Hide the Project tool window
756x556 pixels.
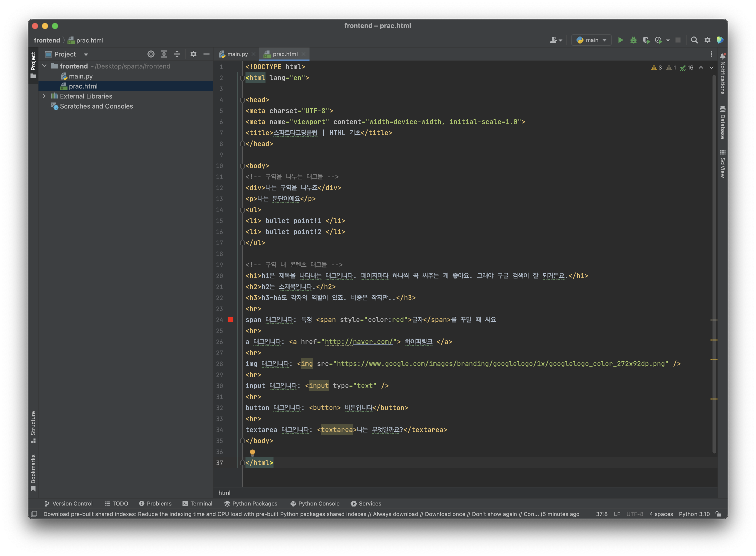tap(206, 54)
